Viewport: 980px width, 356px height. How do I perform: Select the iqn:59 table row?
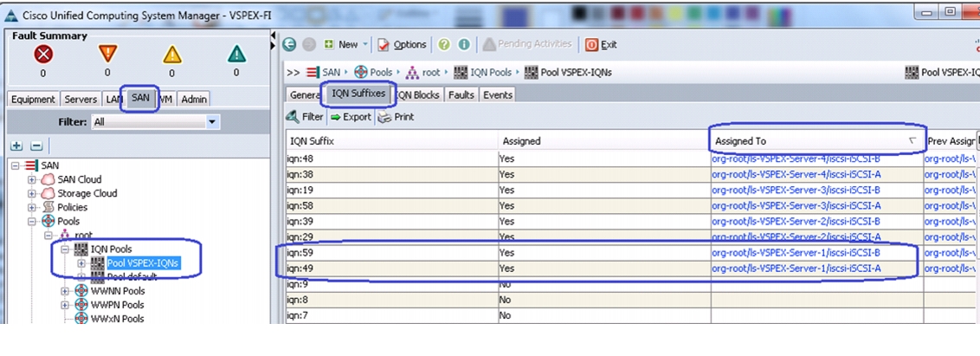tap(632, 253)
